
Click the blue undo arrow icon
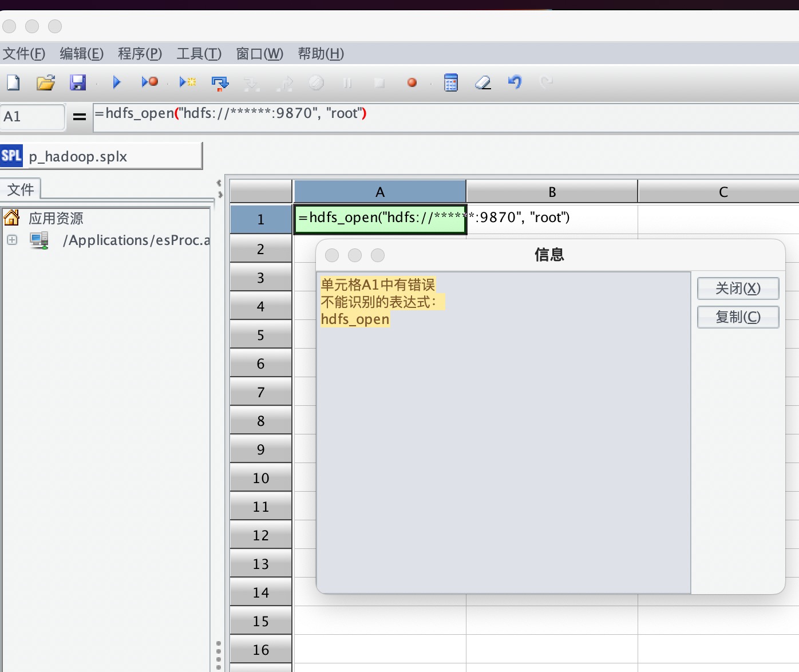coord(515,82)
